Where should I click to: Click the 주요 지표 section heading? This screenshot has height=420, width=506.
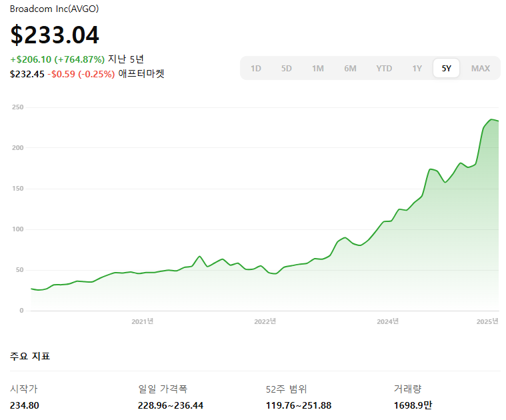click(x=30, y=356)
